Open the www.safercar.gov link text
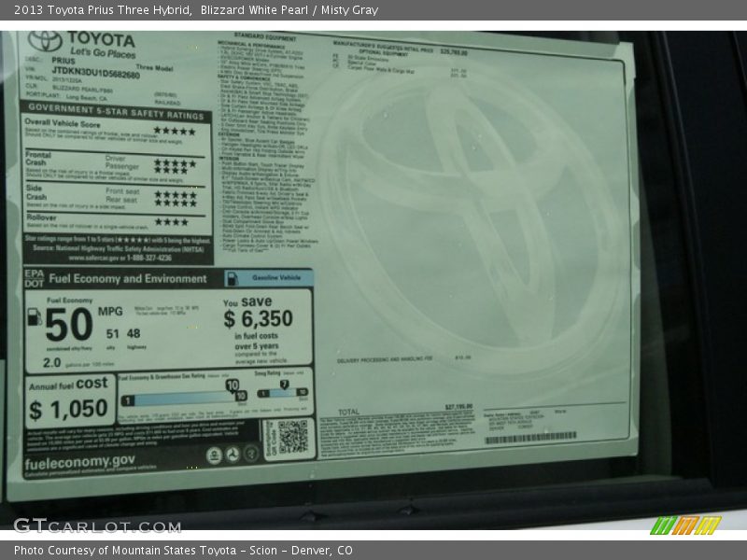The image size is (747, 560). click(92, 258)
